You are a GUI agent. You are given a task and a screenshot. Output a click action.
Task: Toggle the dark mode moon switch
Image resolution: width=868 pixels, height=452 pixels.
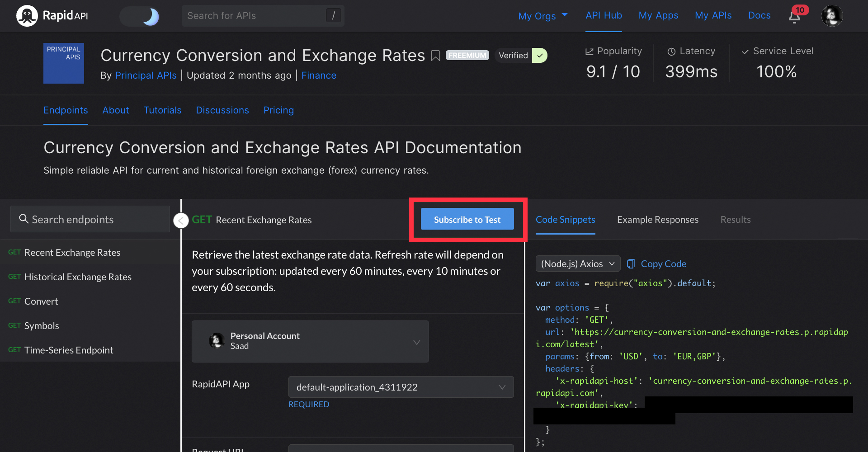tap(140, 16)
